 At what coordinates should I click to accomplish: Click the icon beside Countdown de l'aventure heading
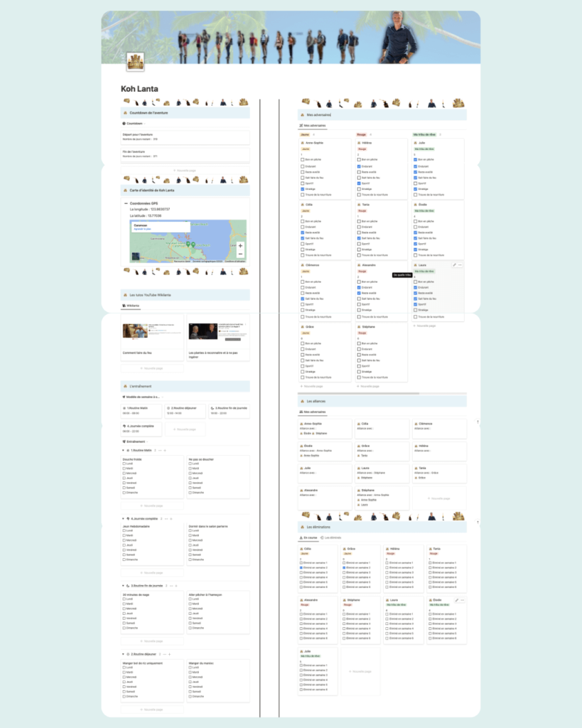[125, 113]
